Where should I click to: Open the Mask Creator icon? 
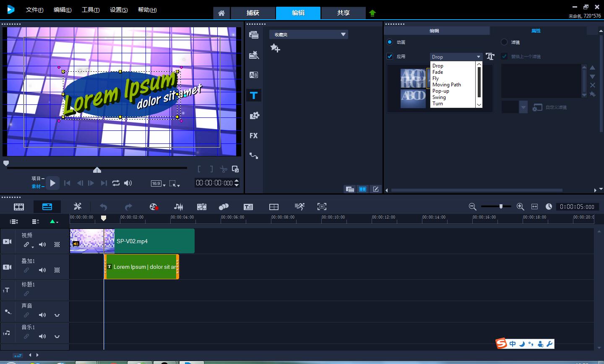coord(322,206)
